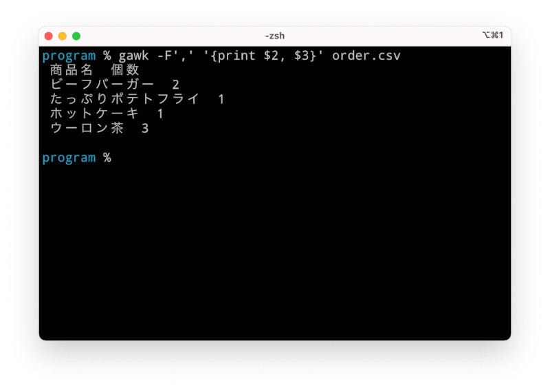
Task: Click after the last program % prompt
Action: click(119, 158)
